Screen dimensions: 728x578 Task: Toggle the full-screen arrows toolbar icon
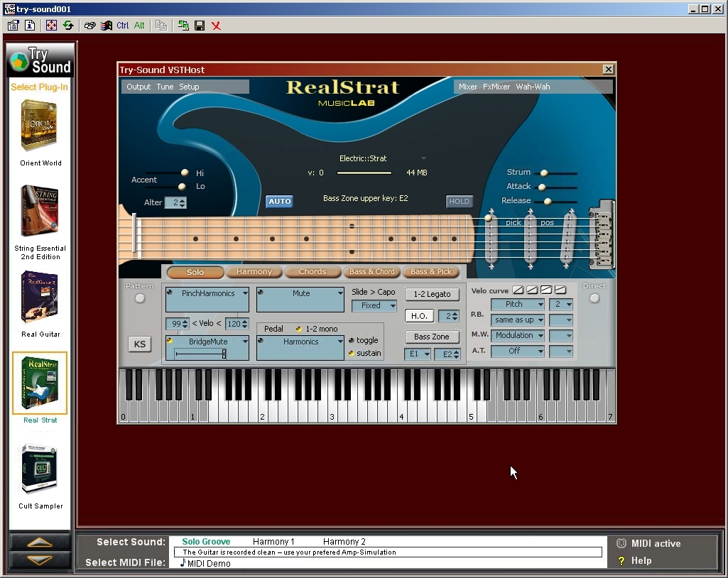coord(51,26)
